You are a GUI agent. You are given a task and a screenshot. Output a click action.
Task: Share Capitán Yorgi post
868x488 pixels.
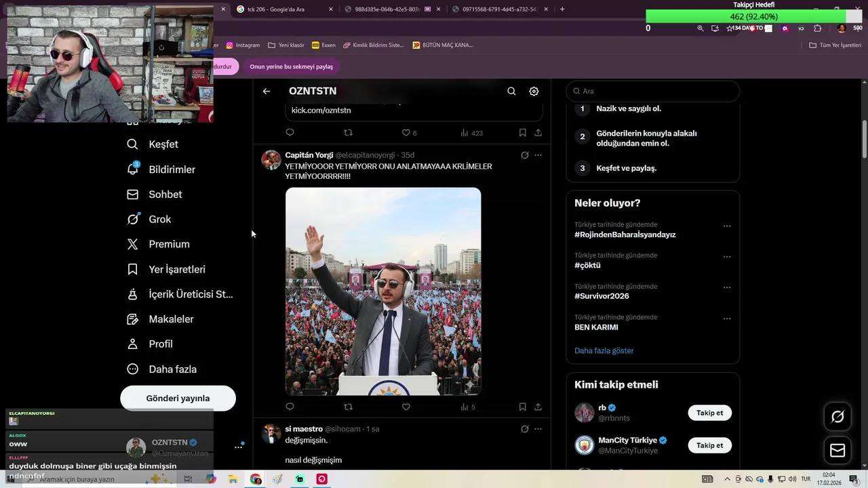pos(538,407)
